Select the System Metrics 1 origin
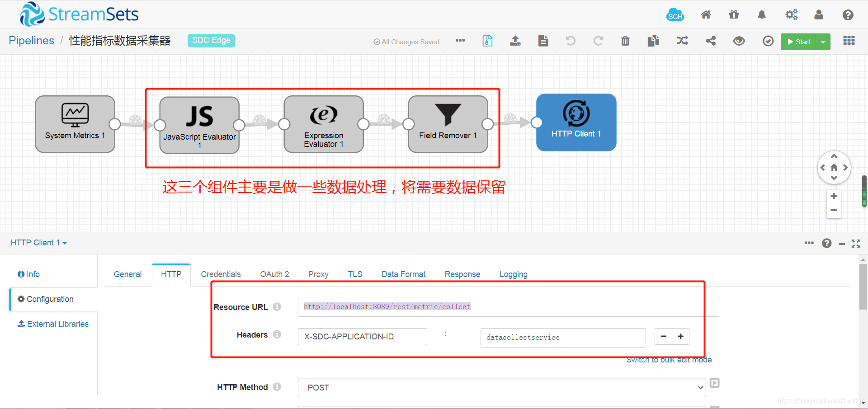The height and width of the screenshot is (409, 868). click(75, 123)
